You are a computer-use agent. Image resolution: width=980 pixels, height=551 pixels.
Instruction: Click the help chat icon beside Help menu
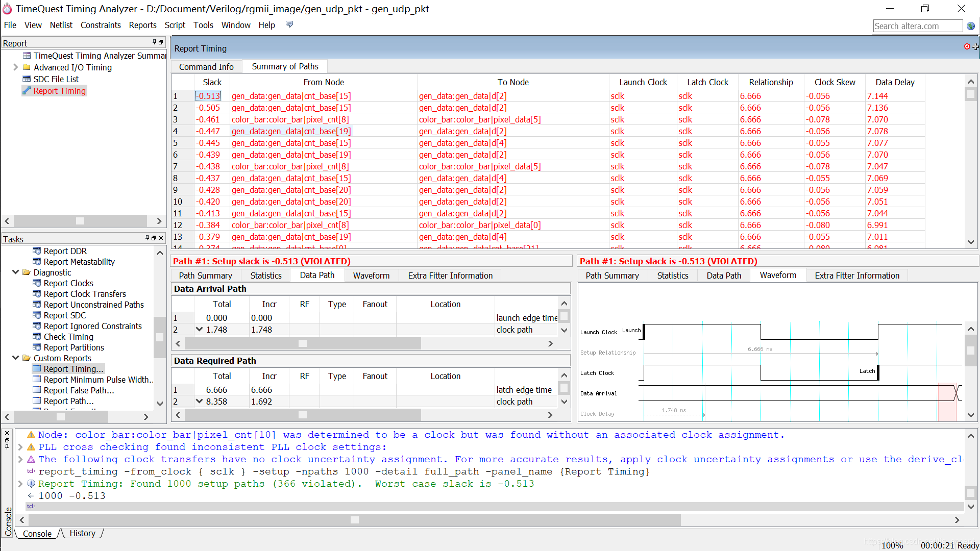coord(289,24)
